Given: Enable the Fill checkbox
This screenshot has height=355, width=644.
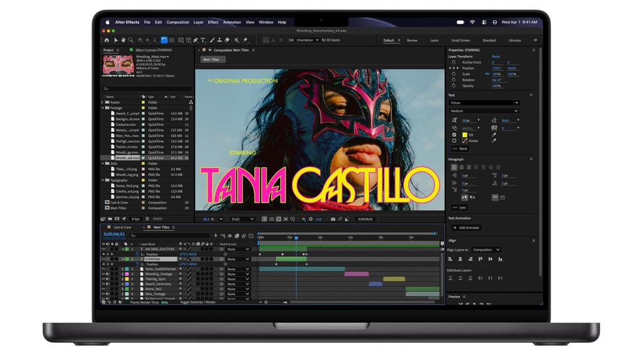Looking at the screenshot, I should click(454, 134).
